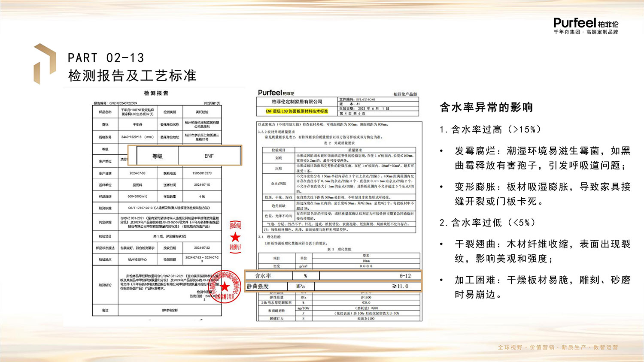Click the 表 3 理化性能 caption

tap(339, 249)
